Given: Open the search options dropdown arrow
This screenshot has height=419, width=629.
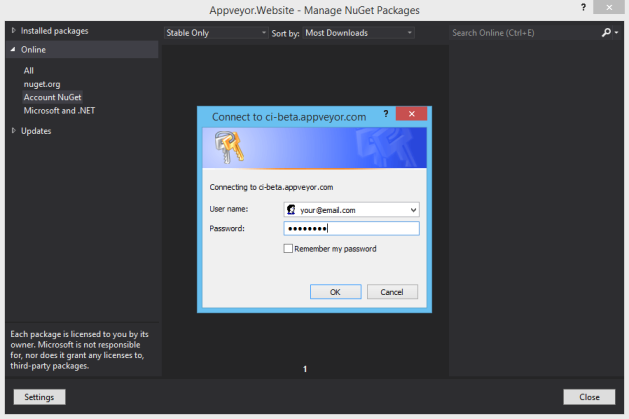Looking at the screenshot, I should coord(617,32).
